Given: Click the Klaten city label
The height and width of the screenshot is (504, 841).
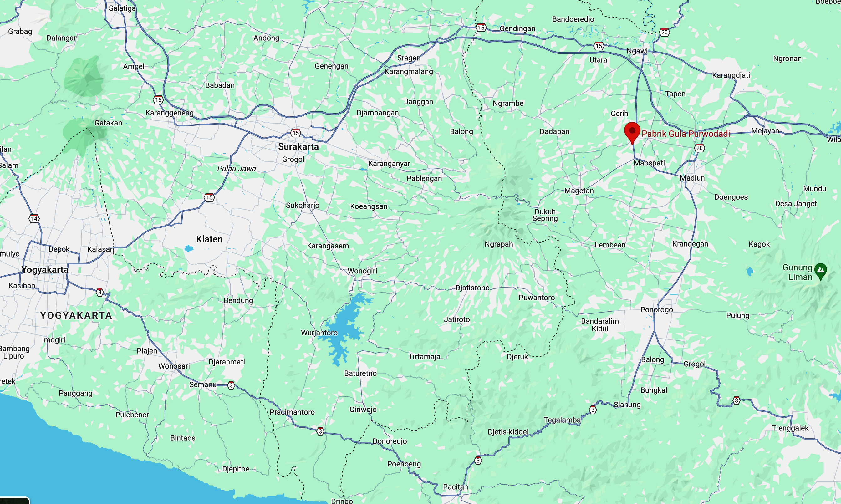Looking at the screenshot, I should pos(210,239).
